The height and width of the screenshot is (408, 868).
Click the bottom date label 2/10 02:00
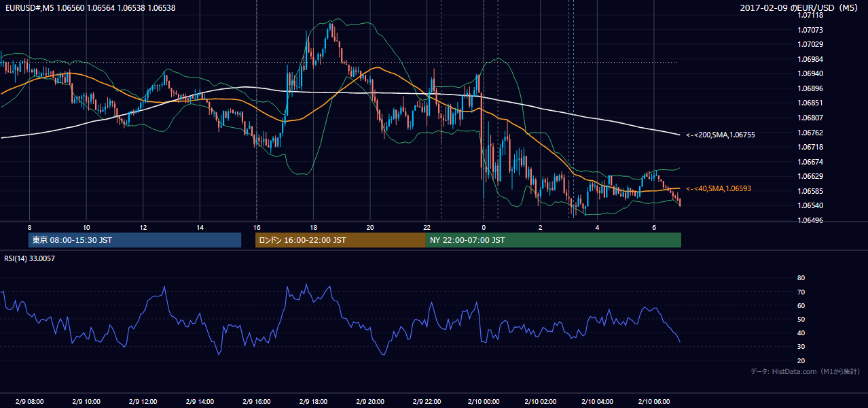(x=540, y=402)
